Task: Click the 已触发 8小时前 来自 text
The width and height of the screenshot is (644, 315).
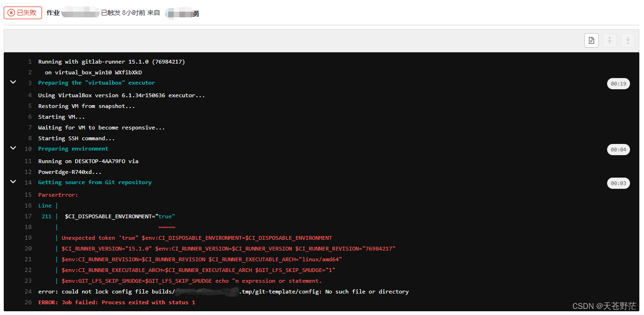Action: (131, 13)
